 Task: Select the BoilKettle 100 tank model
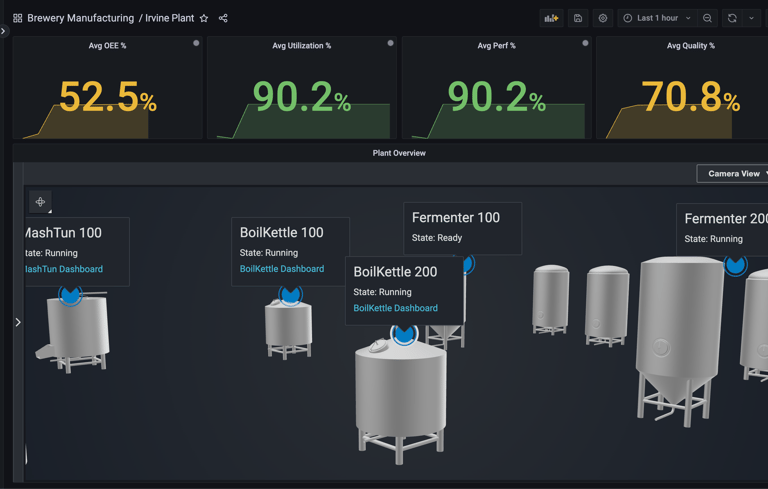[288, 330]
